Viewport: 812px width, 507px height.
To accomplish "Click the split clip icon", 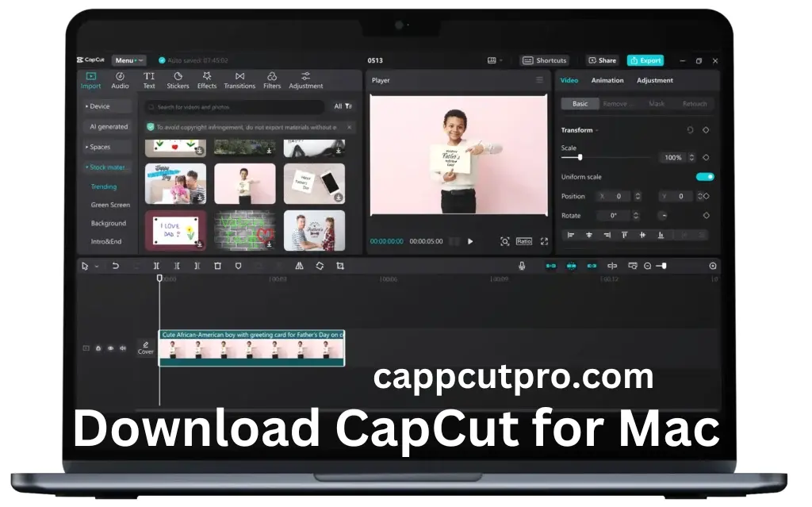I will tap(156, 266).
